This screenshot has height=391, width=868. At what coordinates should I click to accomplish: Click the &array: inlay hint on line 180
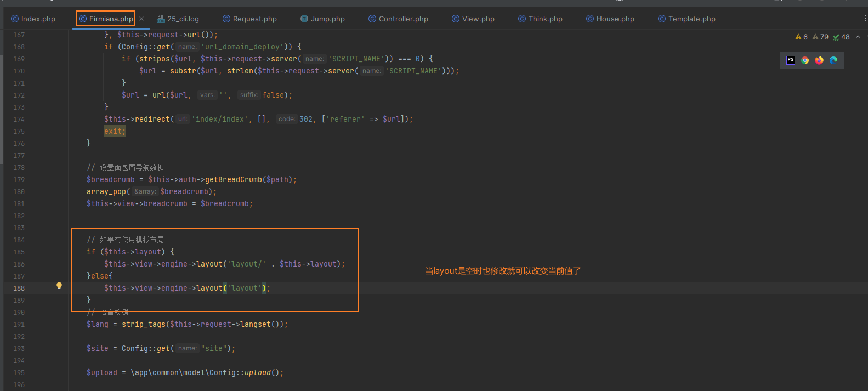tap(145, 191)
